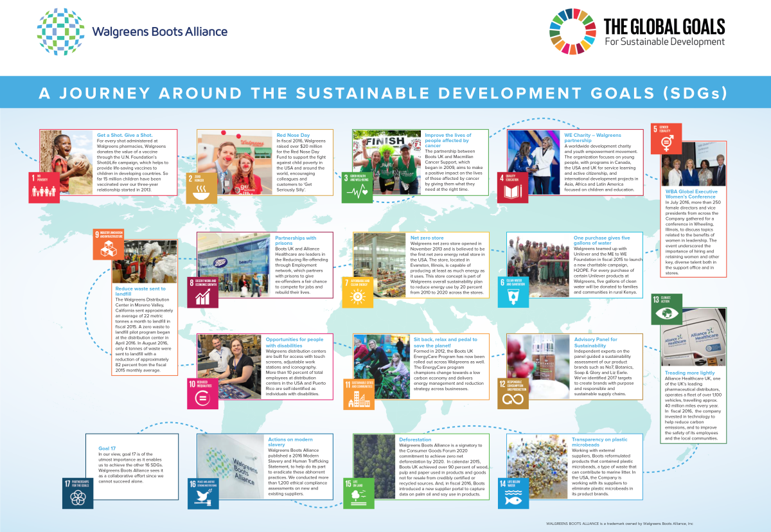The image size is (771, 532).
Task: Click the 'A JOURNEY AROUND THE SUSTAINABLE' banner title
Action: (x=383, y=93)
